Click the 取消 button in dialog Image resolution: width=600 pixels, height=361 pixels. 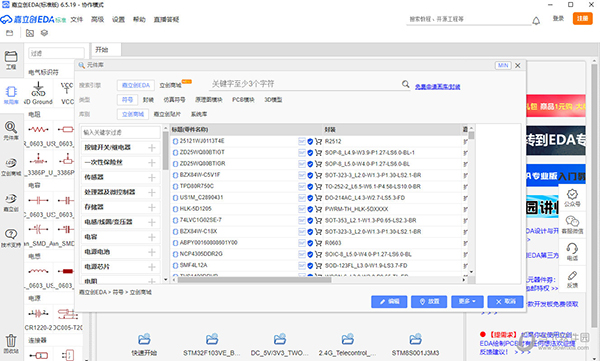(505, 302)
